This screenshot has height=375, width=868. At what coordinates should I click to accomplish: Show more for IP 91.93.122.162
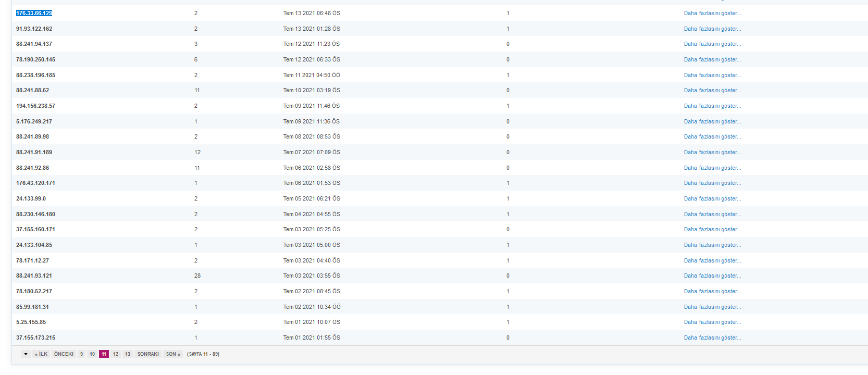click(x=712, y=29)
